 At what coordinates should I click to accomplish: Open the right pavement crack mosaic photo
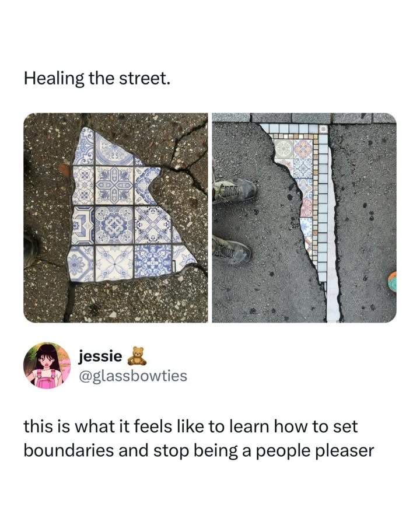coord(304,218)
